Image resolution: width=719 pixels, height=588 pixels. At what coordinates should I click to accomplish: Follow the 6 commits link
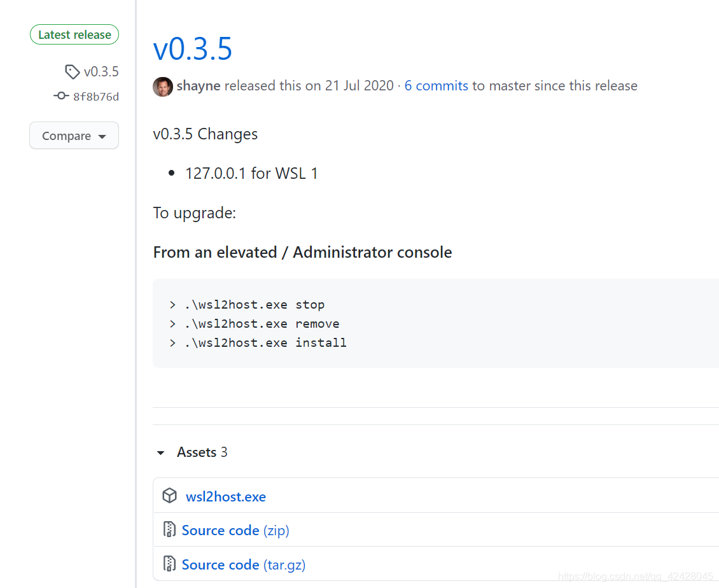(x=436, y=85)
